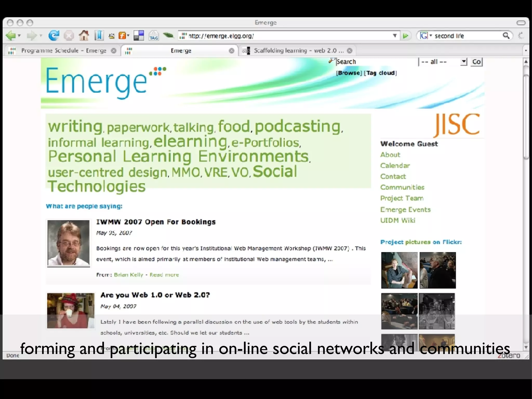Click the 'user-centred design' tag
This screenshot has width=532, height=399.
coord(108,172)
